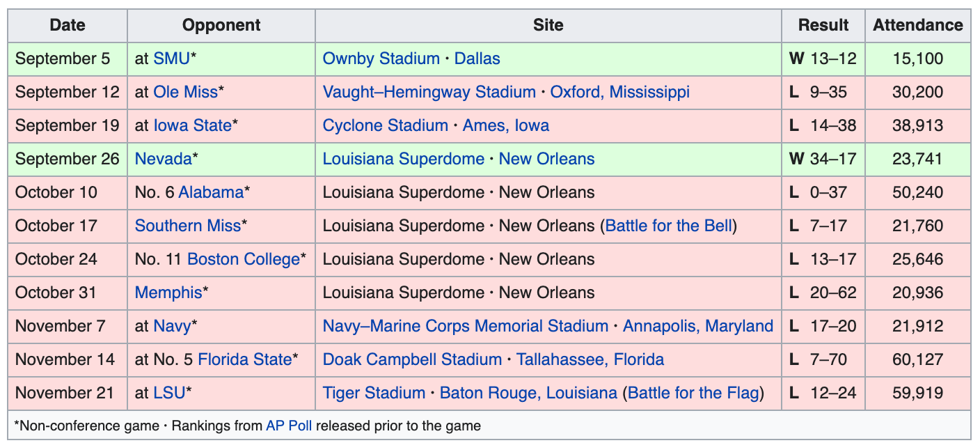Follow the Navy team link
This screenshot has height=443, width=980.
[172, 326]
